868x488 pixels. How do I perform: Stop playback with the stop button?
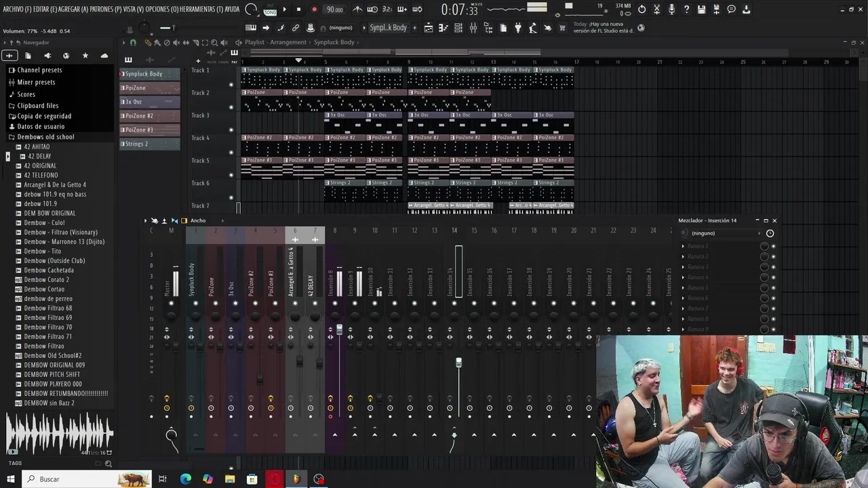[x=298, y=9]
